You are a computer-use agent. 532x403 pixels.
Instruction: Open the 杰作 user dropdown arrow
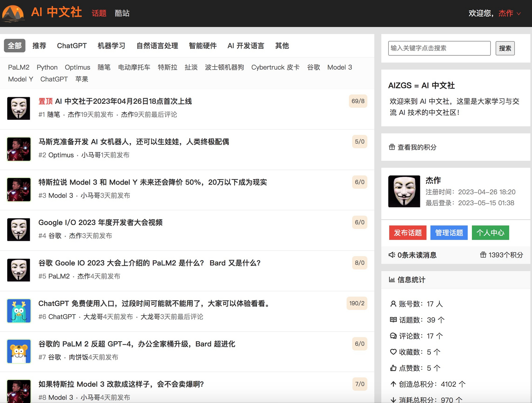(x=519, y=13)
